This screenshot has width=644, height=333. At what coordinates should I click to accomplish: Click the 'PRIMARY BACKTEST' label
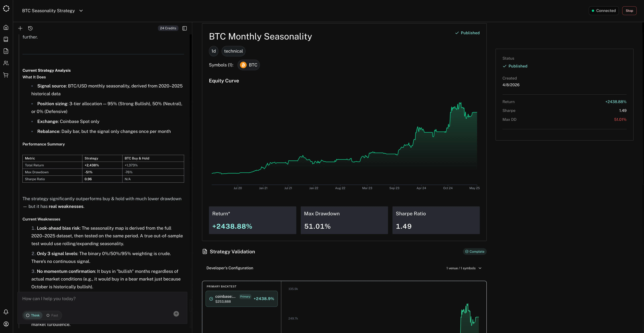tap(222, 287)
